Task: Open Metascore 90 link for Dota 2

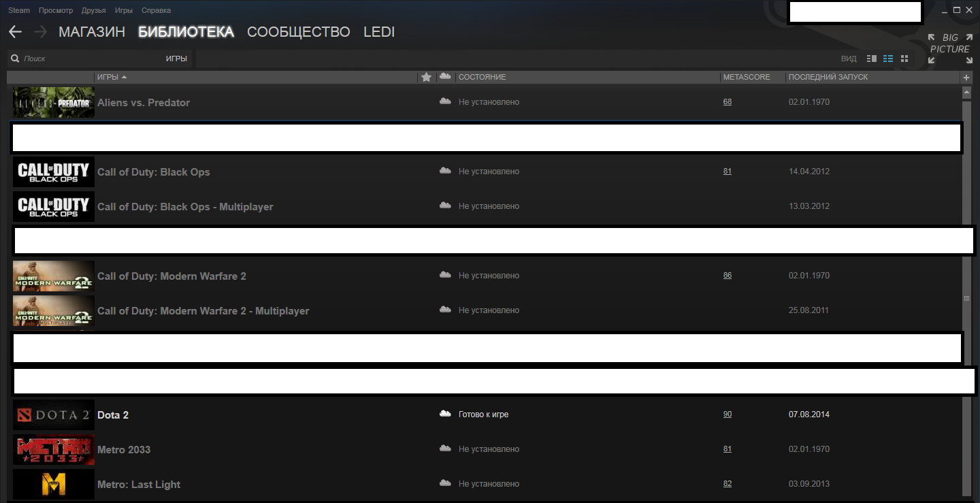Action: (728, 415)
